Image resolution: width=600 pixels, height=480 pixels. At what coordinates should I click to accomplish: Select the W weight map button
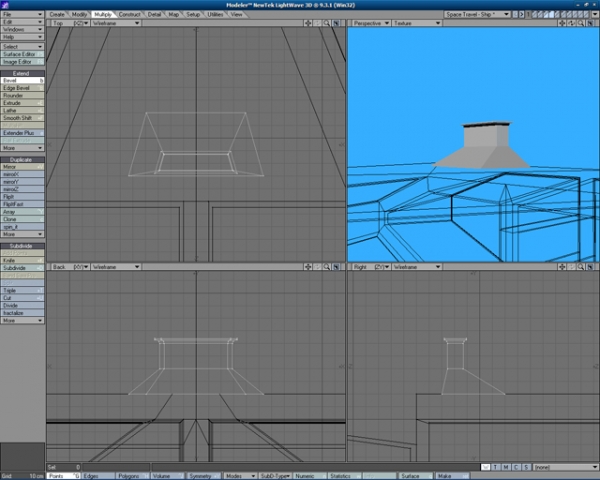486,467
